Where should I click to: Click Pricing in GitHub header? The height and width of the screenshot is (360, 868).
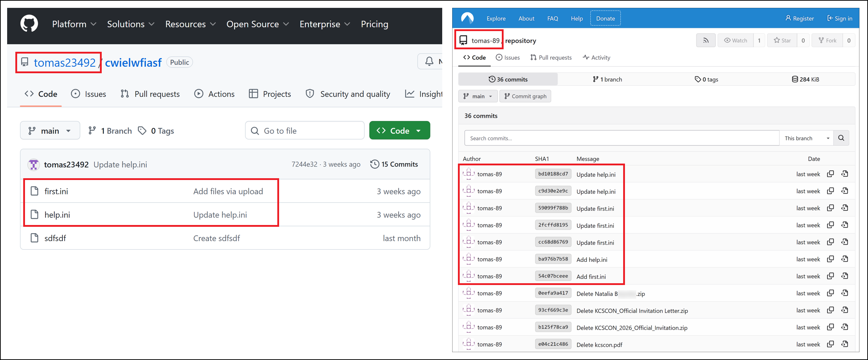(x=374, y=24)
